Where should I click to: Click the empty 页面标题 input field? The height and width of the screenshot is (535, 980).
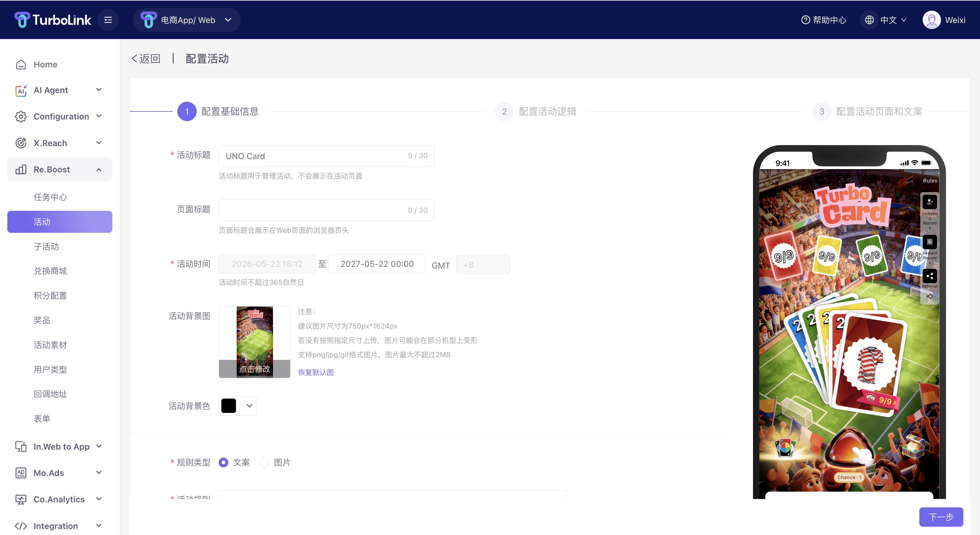coord(326,210)
